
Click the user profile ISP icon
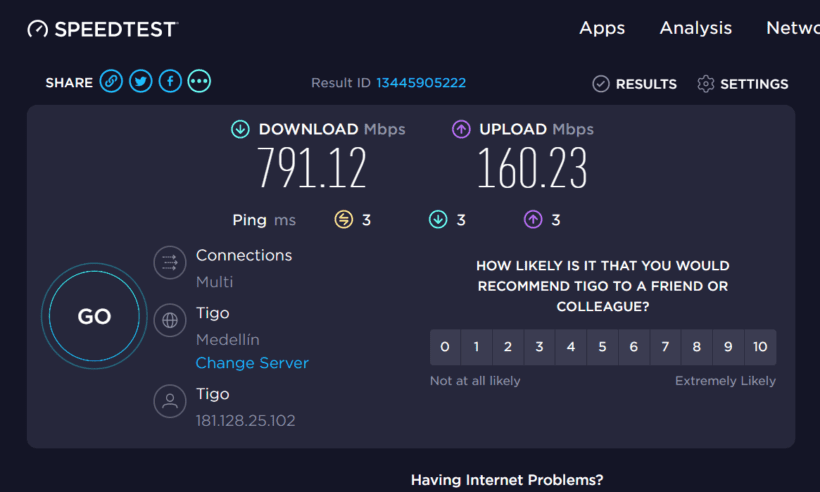coord(170,401)
